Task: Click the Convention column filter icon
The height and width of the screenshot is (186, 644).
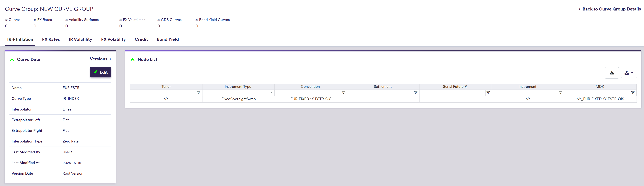Action: pyautogui.click(x=343, y=93)
